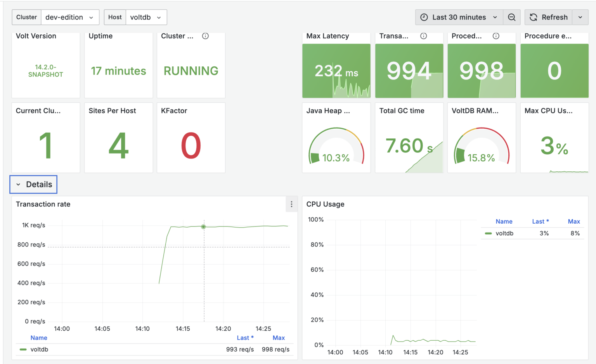The width and height of the screenshot is (596, 364).
Task: Click the green color swatch next to voltdb
Action: [488, 233]
